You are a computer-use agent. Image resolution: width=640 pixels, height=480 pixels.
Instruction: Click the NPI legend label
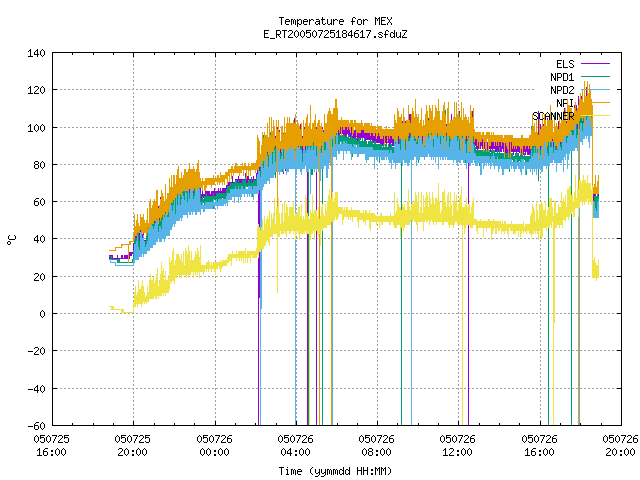(x=565, y=103)
